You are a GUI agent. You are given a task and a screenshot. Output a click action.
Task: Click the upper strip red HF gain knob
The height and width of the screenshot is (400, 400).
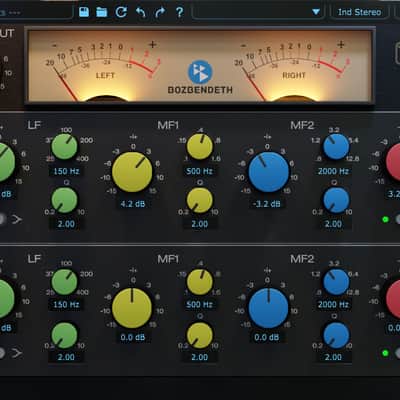(x=393, y=163)
